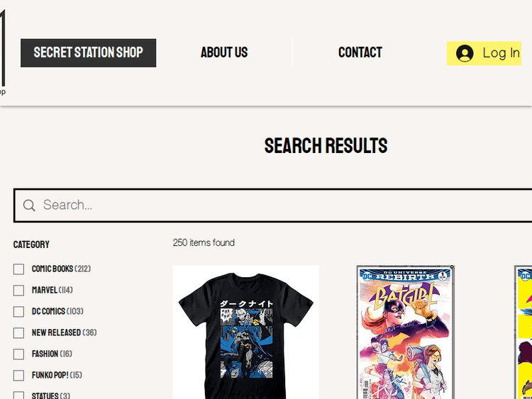
Task: Open the Batman Japanese t-shirt product image
Action: click(x=246, y=332)
